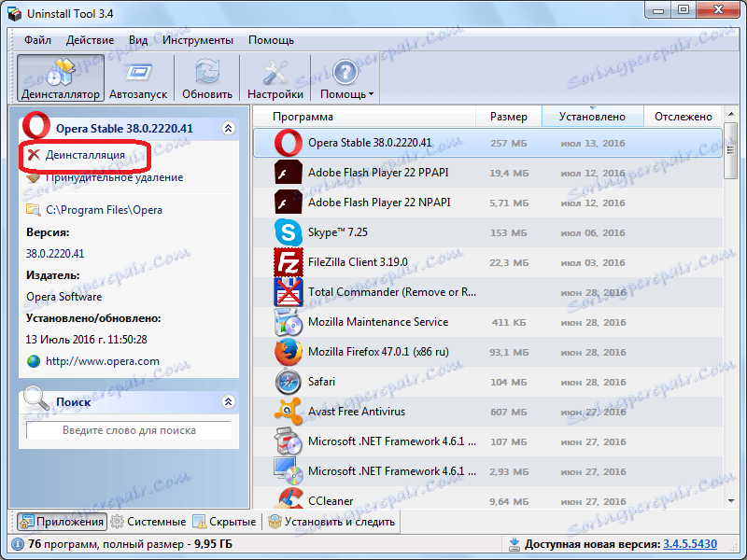Sort the list by the Установлено column
The image size is (747, 560).
592,117
